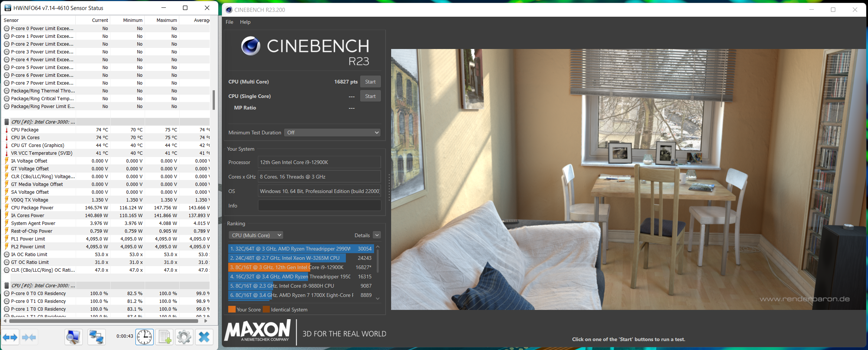This screenshot has height=350, width=868.
Task: Click the Sensor column header
Action: (39, 20)
